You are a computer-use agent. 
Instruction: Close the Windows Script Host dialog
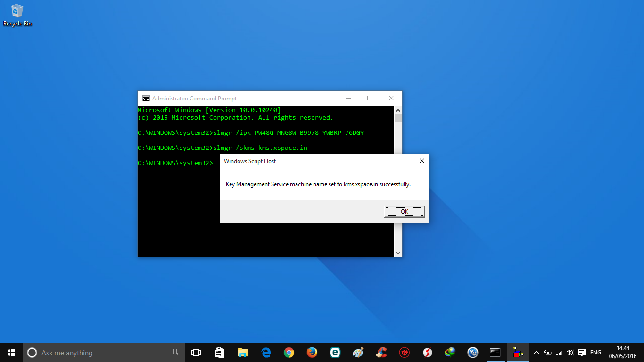point(422,161)
